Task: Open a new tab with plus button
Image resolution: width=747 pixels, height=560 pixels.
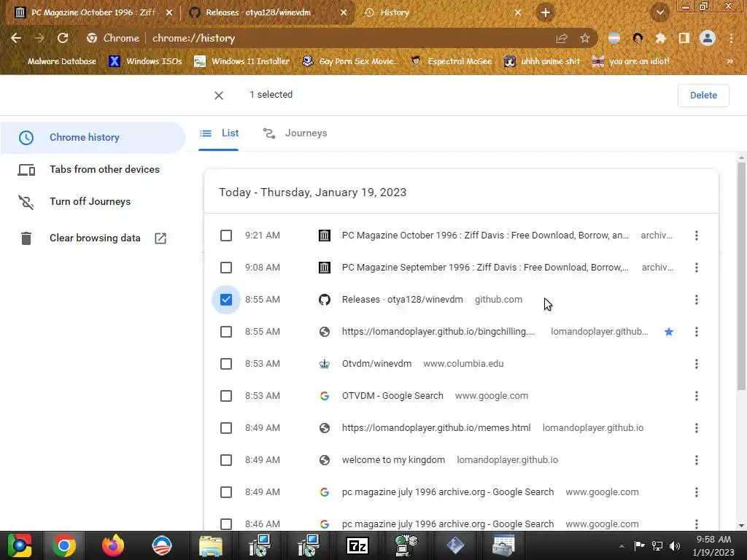Action: pos(546,12)
